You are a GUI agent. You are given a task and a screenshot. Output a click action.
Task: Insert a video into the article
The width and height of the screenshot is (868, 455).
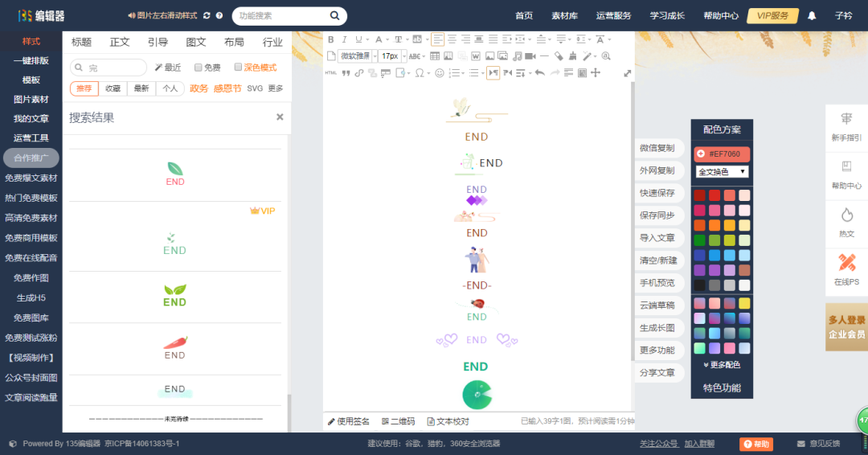click(530, 56)
